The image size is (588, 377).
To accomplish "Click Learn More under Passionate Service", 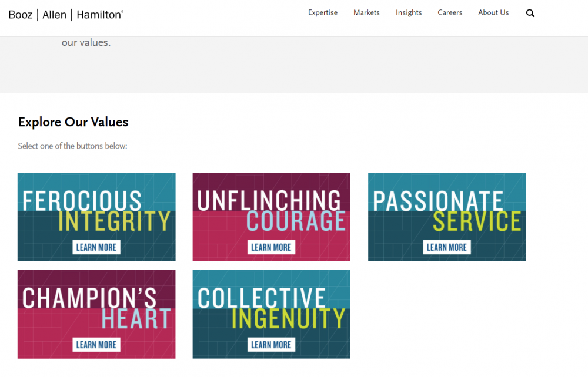I will [447, 247].
